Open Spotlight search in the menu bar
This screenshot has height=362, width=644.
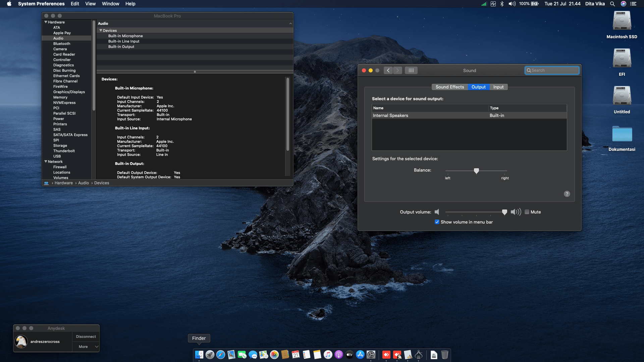point(612,4)
